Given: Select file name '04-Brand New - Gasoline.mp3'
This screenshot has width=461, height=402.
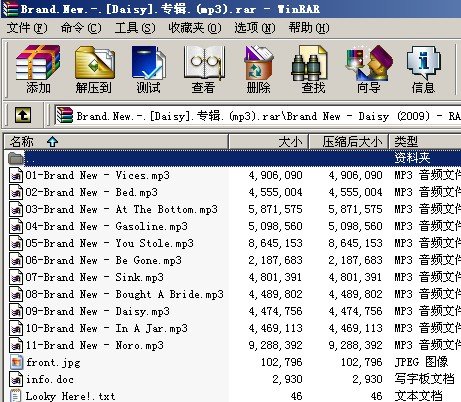Looking at the screenshot, I should coord(107,226).
